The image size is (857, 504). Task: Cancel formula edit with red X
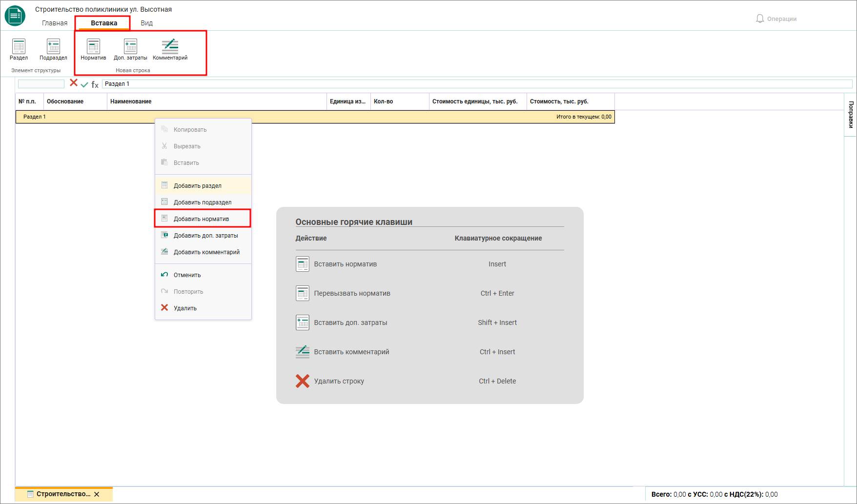pyautogui.click(x=74, y=83)
